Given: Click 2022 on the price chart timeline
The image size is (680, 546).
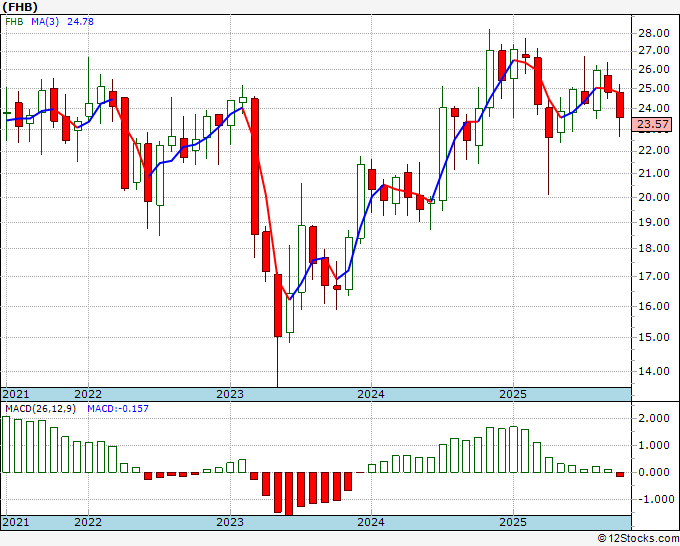Looking at the screenshot, I should (x=88, y=394).
